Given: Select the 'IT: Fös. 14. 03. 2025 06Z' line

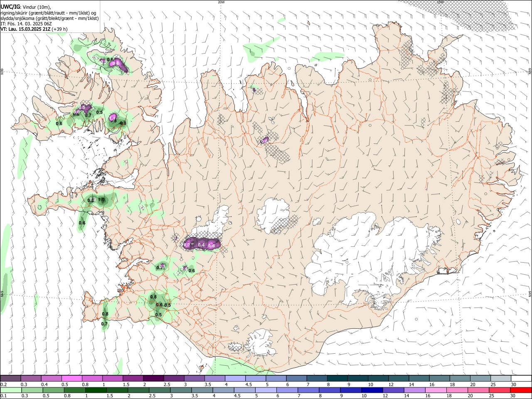Looking at the screenshot, I should click(26, 24).
